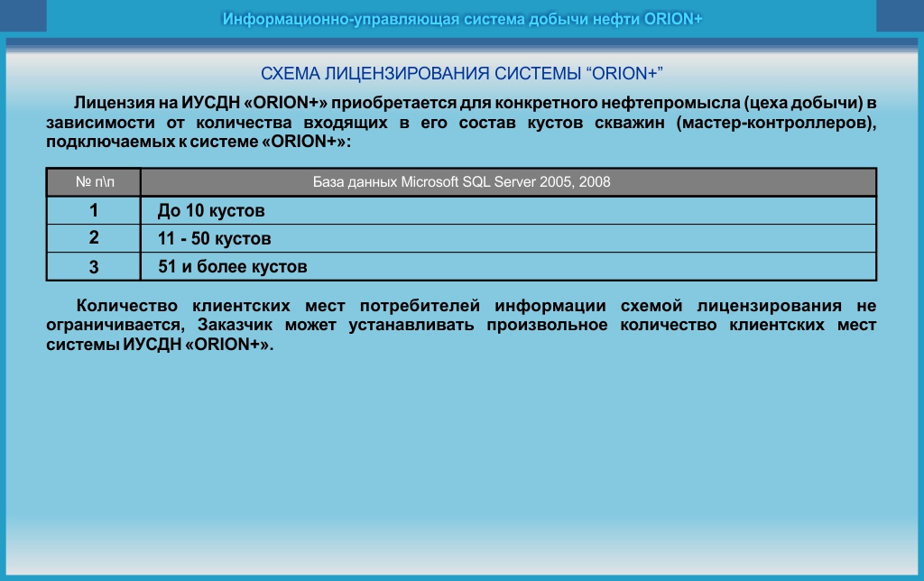
Task: Select the row number 3 cell
Action: (94, 267)
